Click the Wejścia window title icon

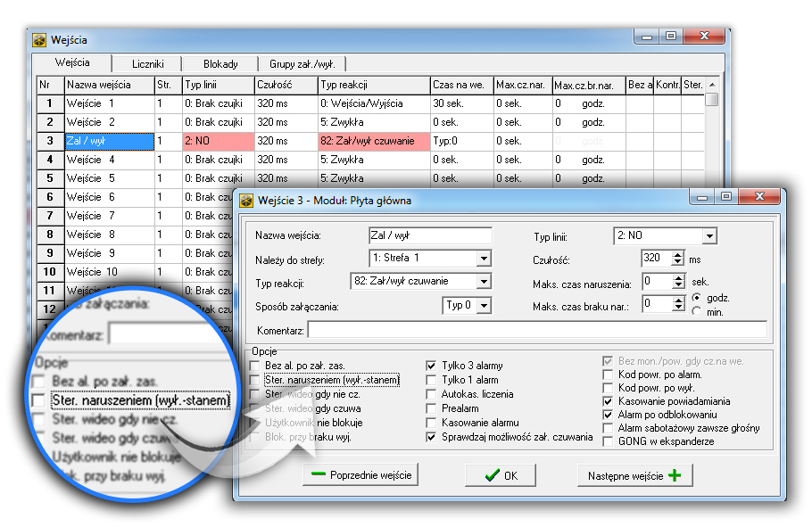pyautogui.click(x=39, y=40)
